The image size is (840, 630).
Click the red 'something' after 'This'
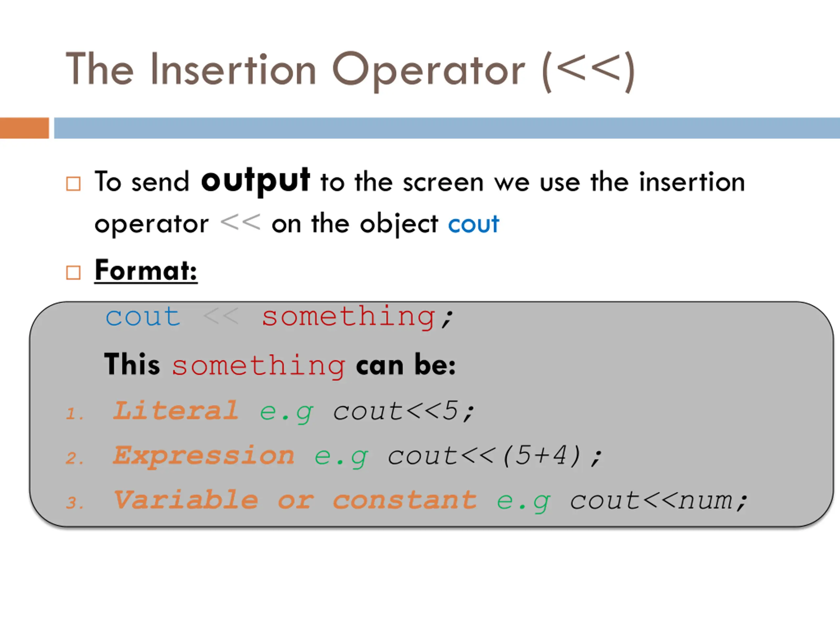coord(258,366)
